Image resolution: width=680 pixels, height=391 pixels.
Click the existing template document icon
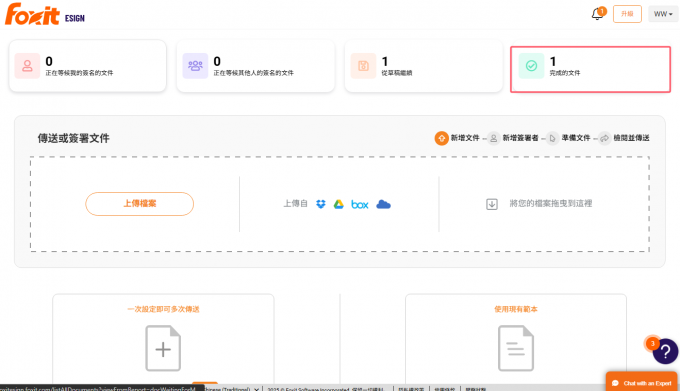coord(516,349)
